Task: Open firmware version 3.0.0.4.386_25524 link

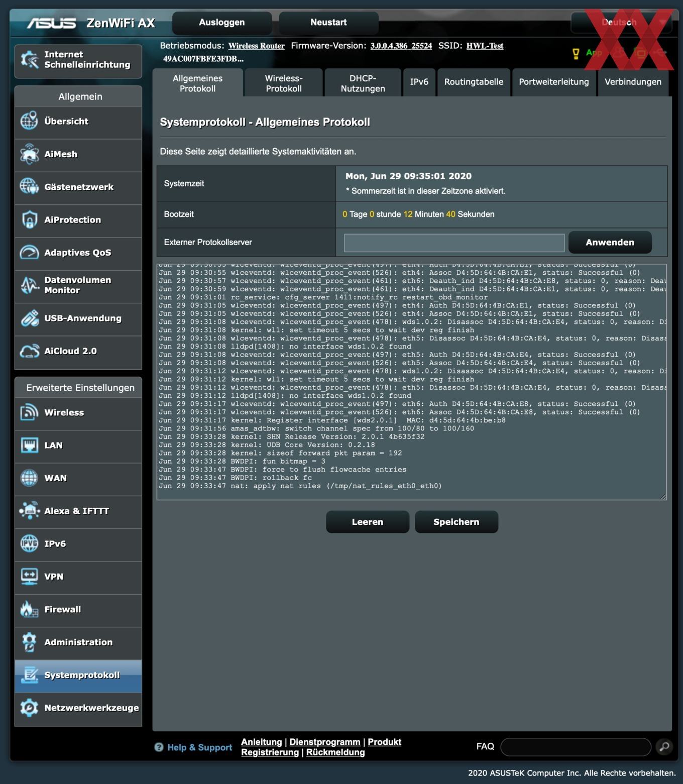Action: pos(401,46)
